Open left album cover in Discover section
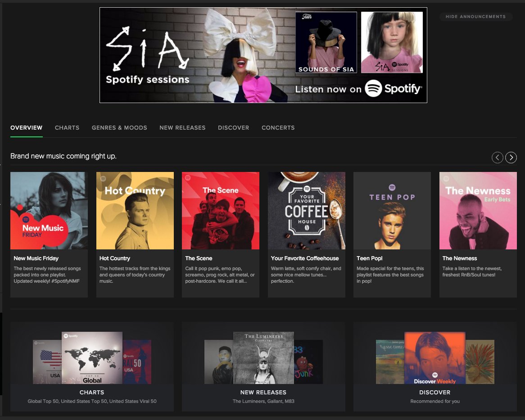Viewport: 525px width, 420px height. pos(390,362)
